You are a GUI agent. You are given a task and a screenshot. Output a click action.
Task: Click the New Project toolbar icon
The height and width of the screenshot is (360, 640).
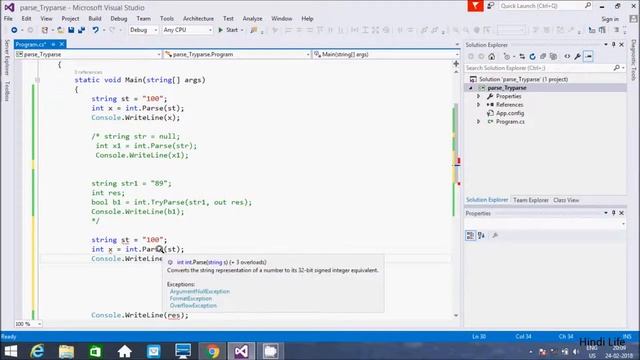point(44,30)
